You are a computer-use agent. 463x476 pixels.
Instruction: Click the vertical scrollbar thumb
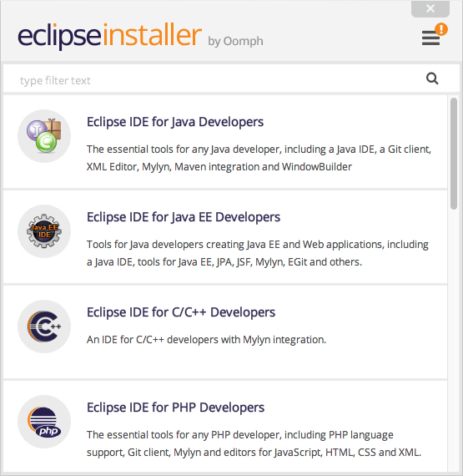(x=454, y=154)
